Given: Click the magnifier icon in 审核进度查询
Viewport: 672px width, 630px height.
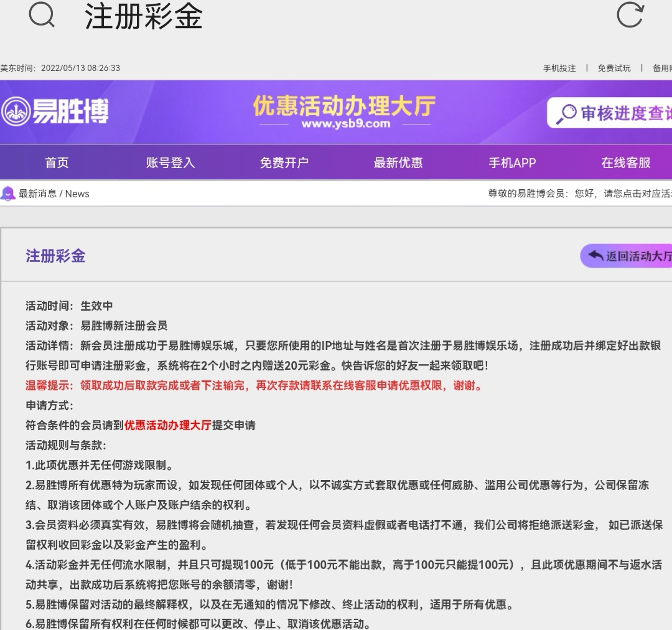Looking at the screenshot, I should point(566,113).
